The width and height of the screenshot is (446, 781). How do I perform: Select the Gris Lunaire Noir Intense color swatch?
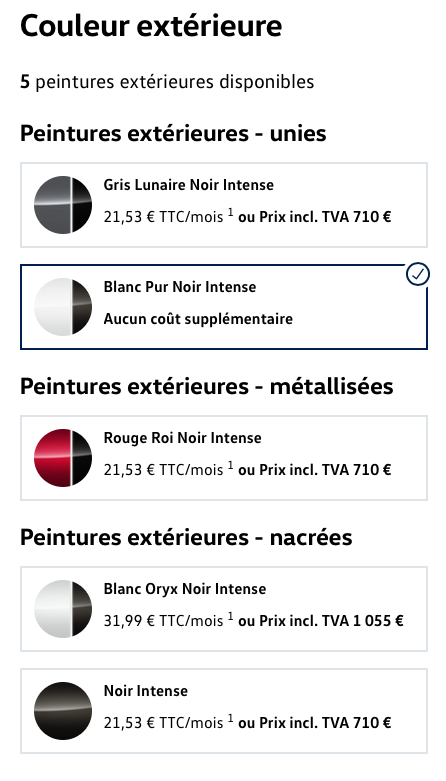point(63,204)
